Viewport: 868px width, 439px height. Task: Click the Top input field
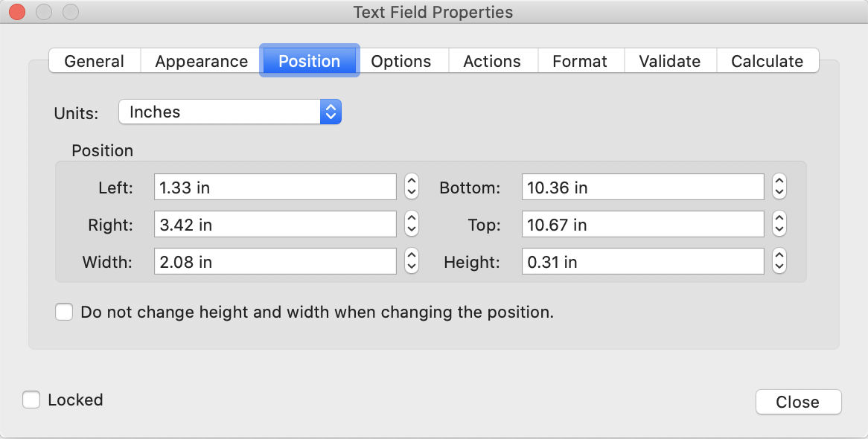(642, 224)
